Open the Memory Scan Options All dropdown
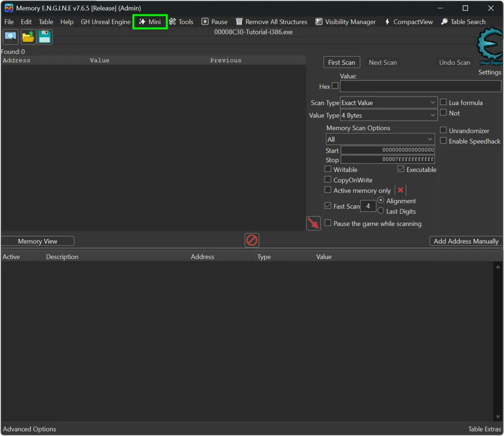The image size is (504, 436). [x=380, y=139]
